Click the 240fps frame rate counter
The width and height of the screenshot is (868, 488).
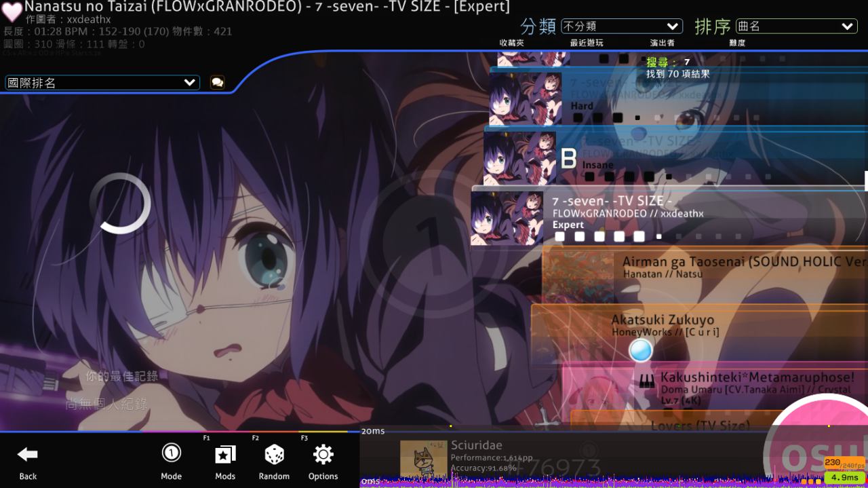(x=844, y=463)
